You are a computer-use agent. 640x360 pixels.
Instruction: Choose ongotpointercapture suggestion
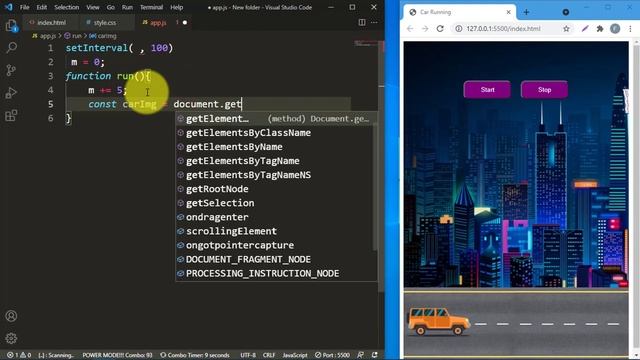pyautogui.click(x=276, y=245)
